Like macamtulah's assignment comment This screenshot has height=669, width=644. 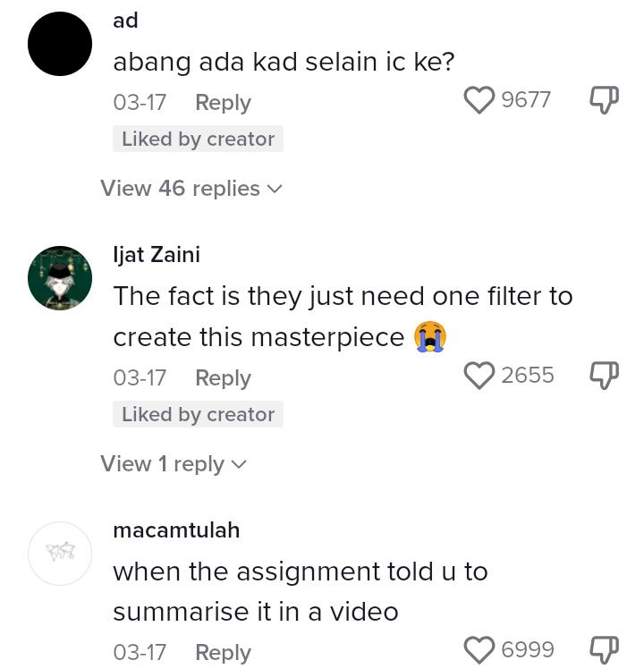tap(479, 650)
